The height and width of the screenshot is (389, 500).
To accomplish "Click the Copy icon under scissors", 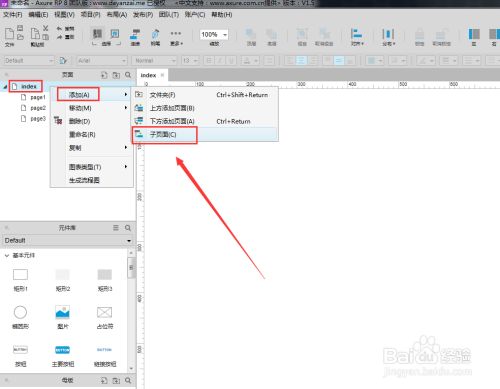I will click(46, 37).
